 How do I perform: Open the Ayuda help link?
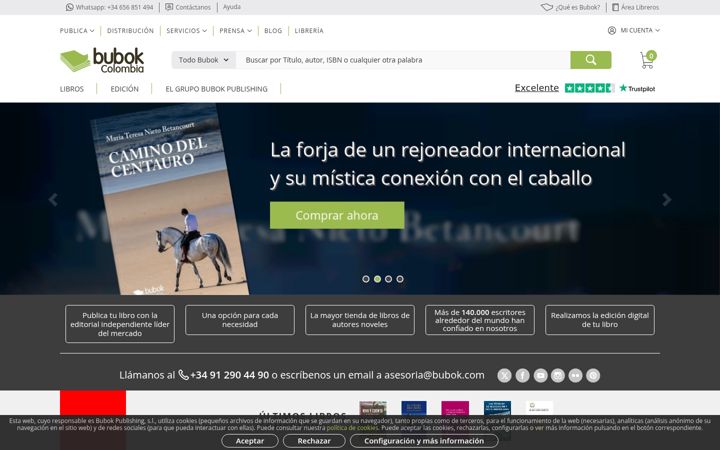[231, 7]
